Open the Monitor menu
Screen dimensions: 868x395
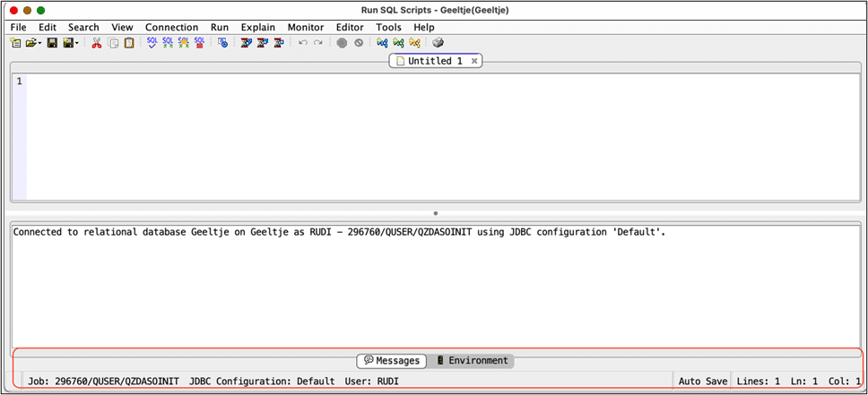pos(305,27)
